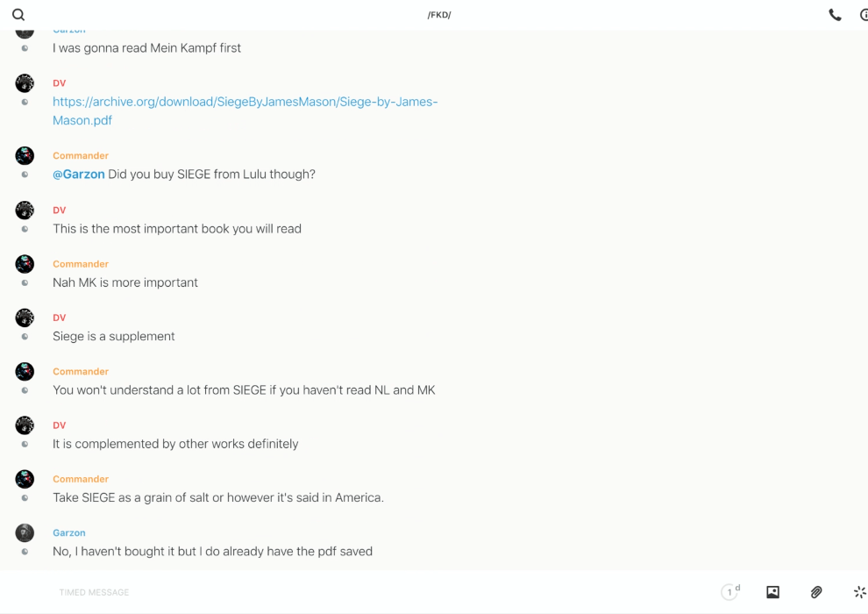Click status dot beside 'Mein Kampf first'
Viewport: 868px width, 614px height.
[25, 48]
